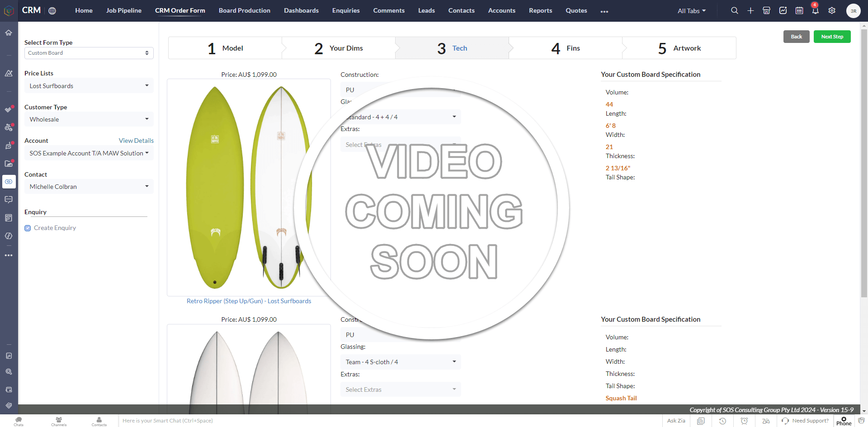Open the alarm reminders icon in bottom bar

coord(744,421)
